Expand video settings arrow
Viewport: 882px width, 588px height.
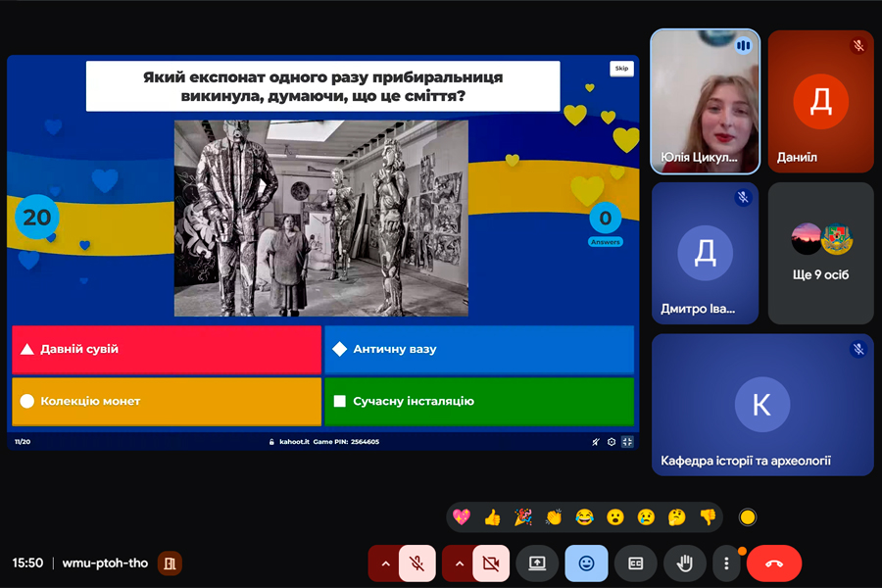459,563
